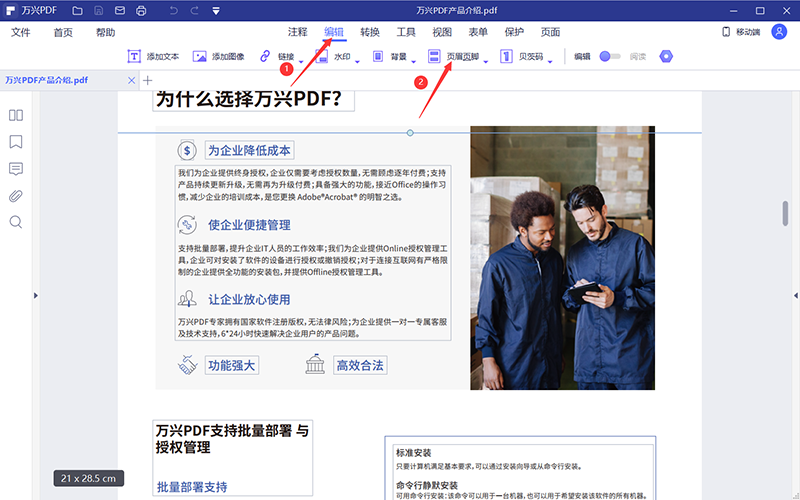
Task: Click the redo arrow icon
Action: [x=194, y=11]
